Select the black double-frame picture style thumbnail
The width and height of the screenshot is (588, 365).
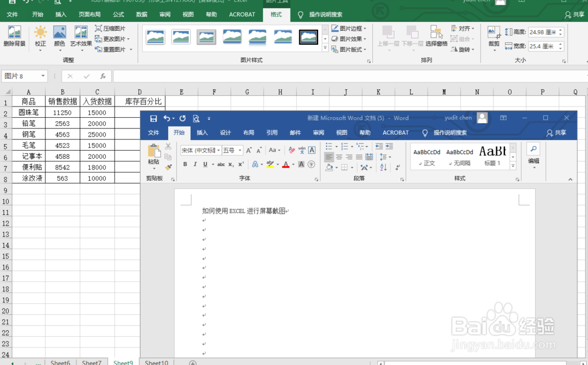point(309,37)
